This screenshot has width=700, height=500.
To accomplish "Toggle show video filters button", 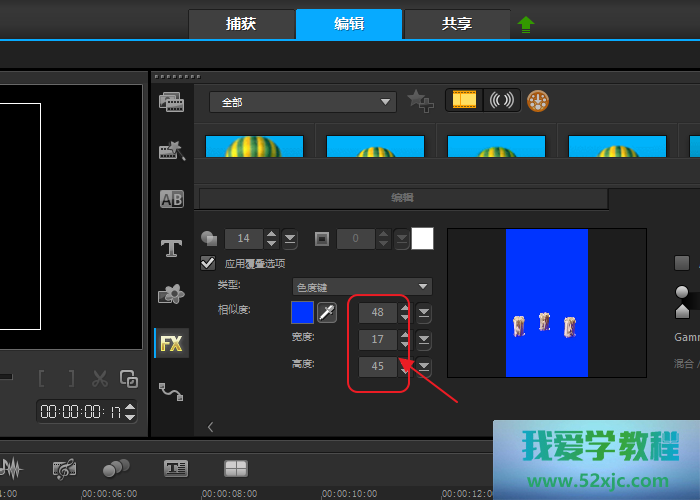I will pos(463,101).
